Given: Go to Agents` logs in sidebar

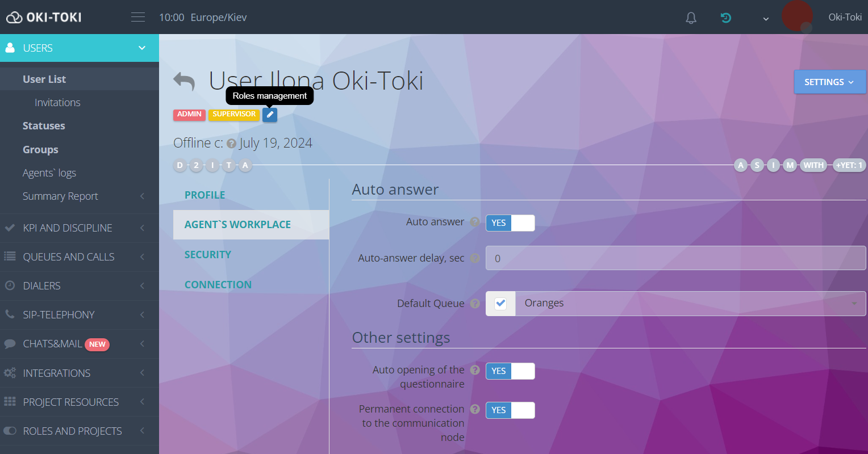Looking at the screenshot, I should [x=49, y=173].
